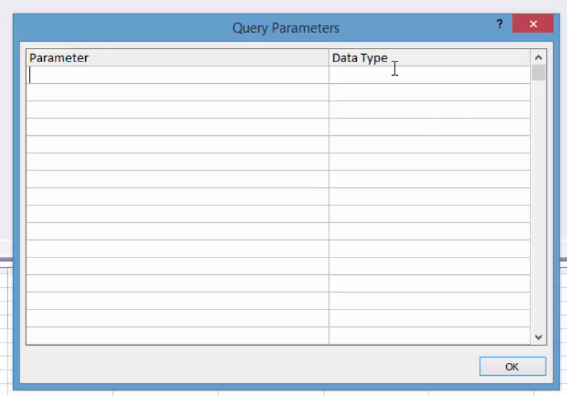Image resolution: width=567 pixels, height=396 pixels.
Task: Select the Parameter column header
Action: pos(178,58)
